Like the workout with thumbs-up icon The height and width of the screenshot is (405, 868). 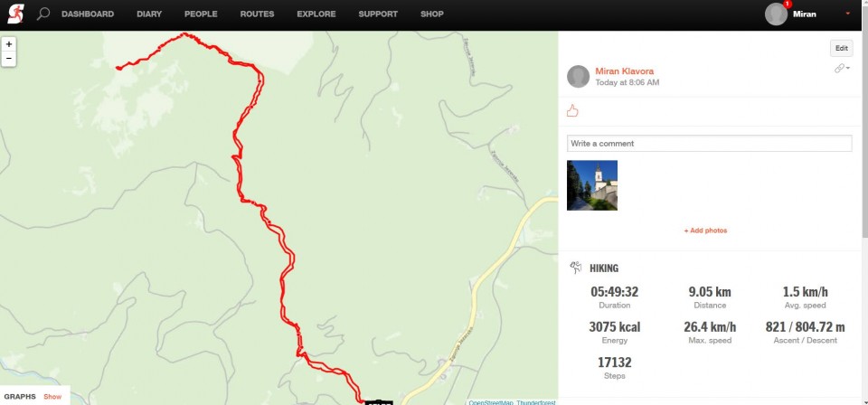pyautogui.click(x=572, y=110)
